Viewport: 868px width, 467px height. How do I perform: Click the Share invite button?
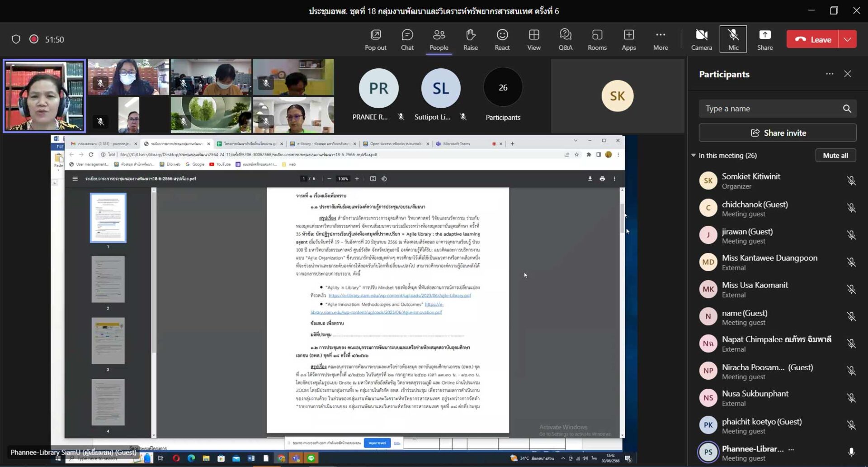click(777, 133)
